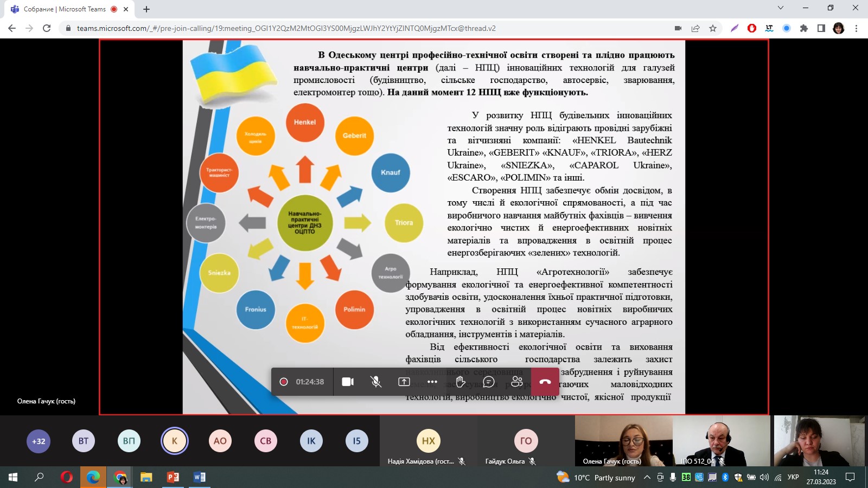Share this page from the address bar
This screenshot has width=868, height=488.
tap(695, 28)
